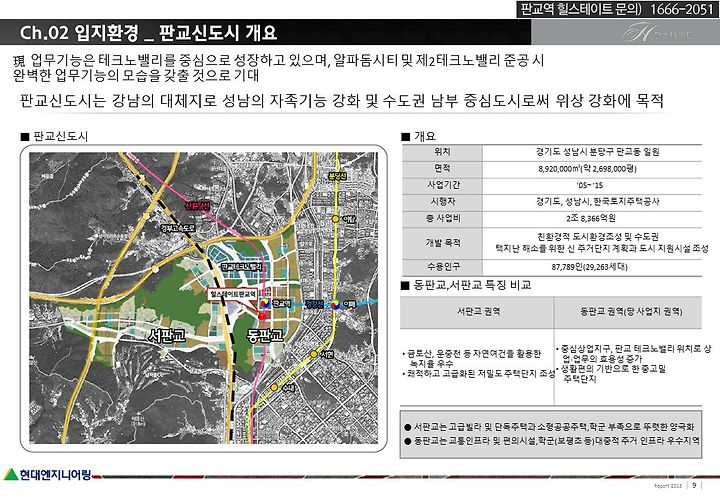Click the '동판교는 교통인프라 및 편의시설' summary line
The height and width of the screenshot is (498, 720).
click(551, 441)
